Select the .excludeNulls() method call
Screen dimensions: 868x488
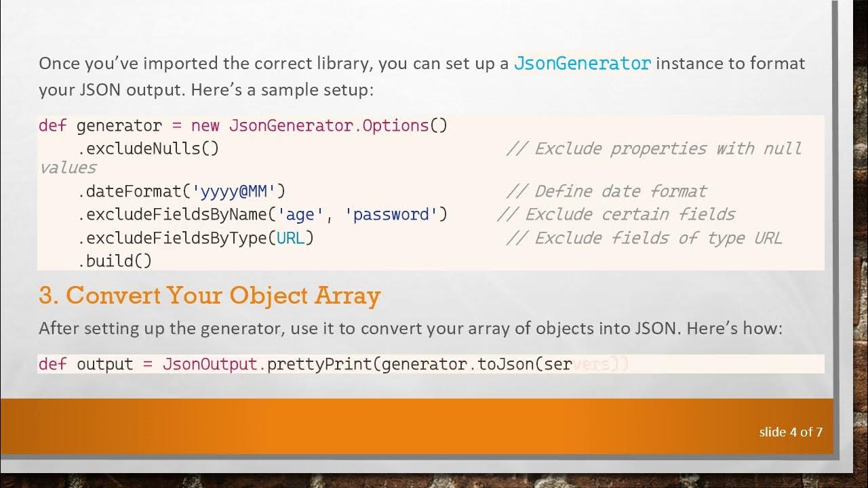click(x=149, y=148)
